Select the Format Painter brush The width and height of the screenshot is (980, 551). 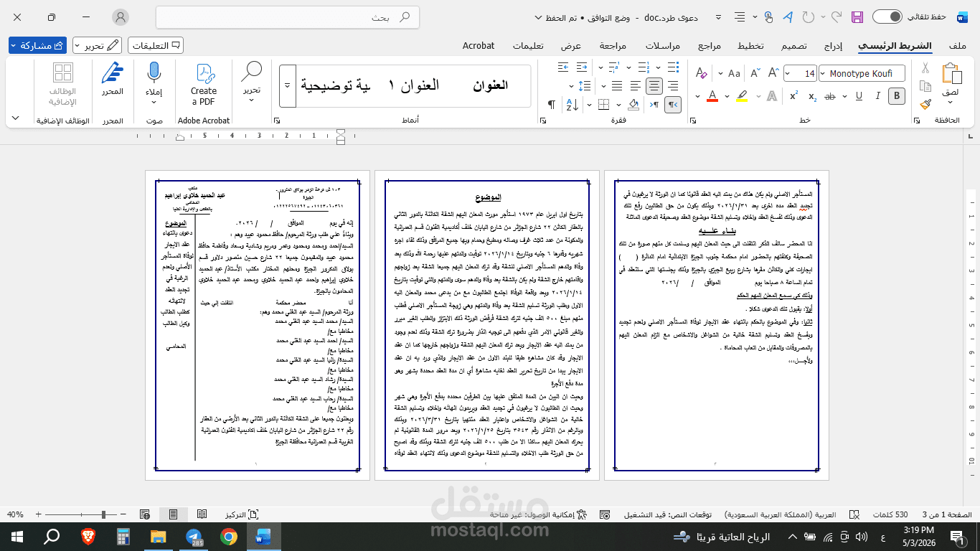point(925,105)
